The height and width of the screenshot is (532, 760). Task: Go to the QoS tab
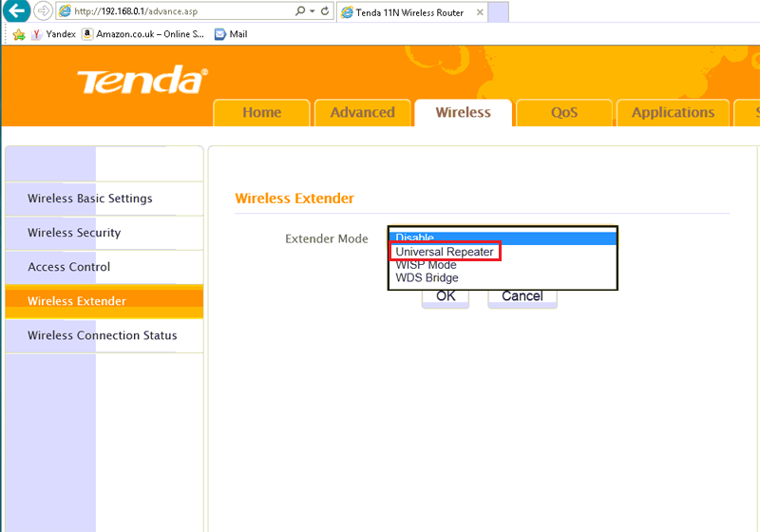click(564, 112)
